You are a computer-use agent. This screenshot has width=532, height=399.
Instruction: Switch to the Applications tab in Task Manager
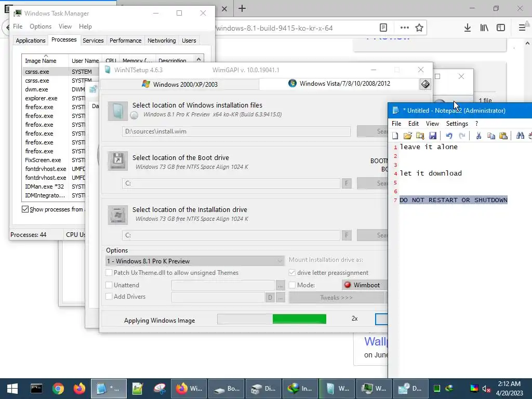(x=31, y=41)
